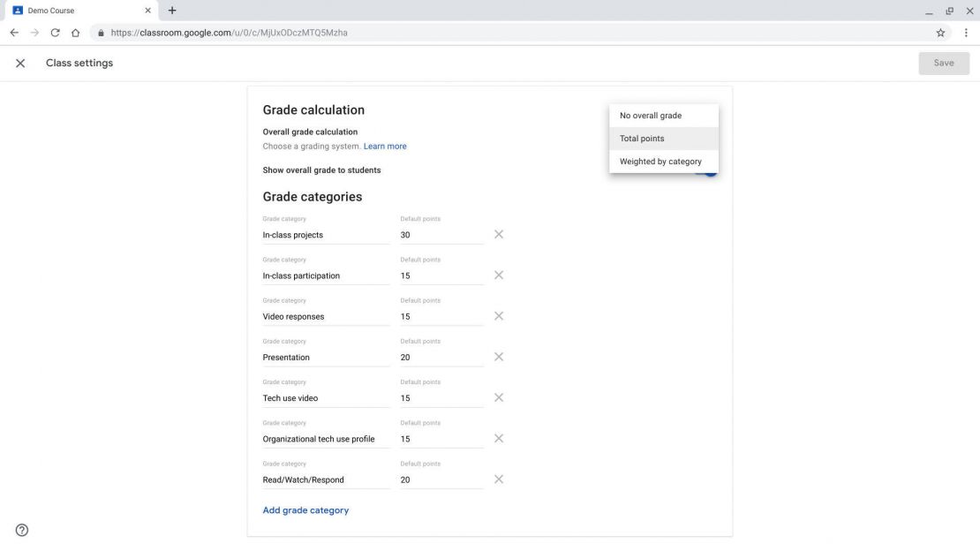Save the class settings
The image size is (980, 551).
tap(943, 63)
